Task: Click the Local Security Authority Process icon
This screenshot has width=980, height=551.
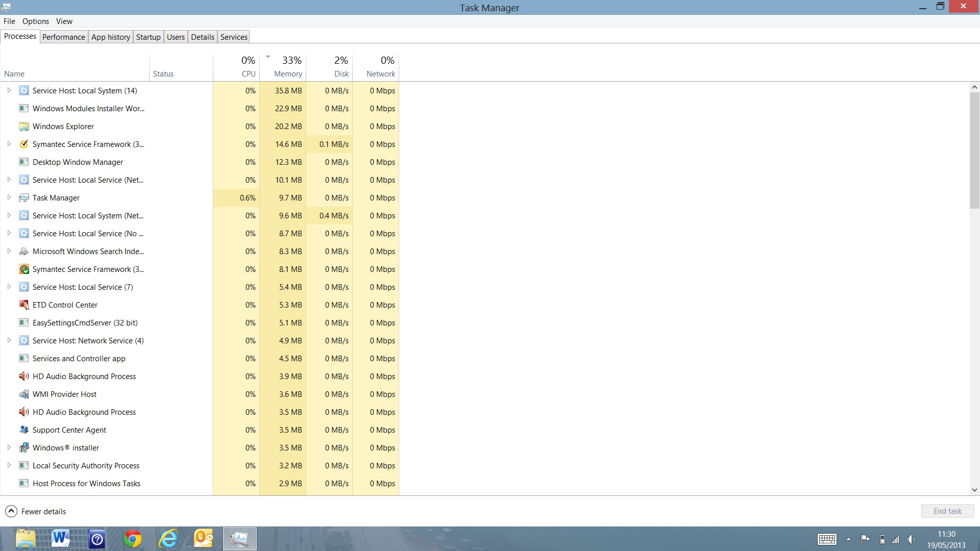Action: [x=23, y=465]
